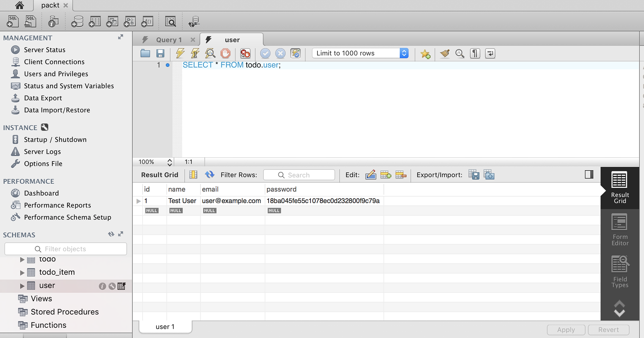Execute the query with the lightning bolt icon
Image resolution: width=644 pixels, height=338 pixels.
180,53
